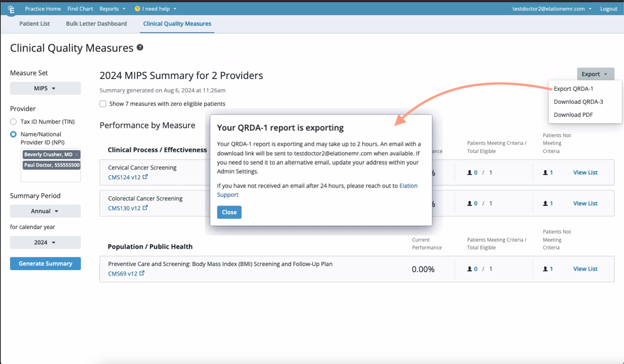Click the question mark icon in I need help
The image size is (624, 364).
coord(137,8)
